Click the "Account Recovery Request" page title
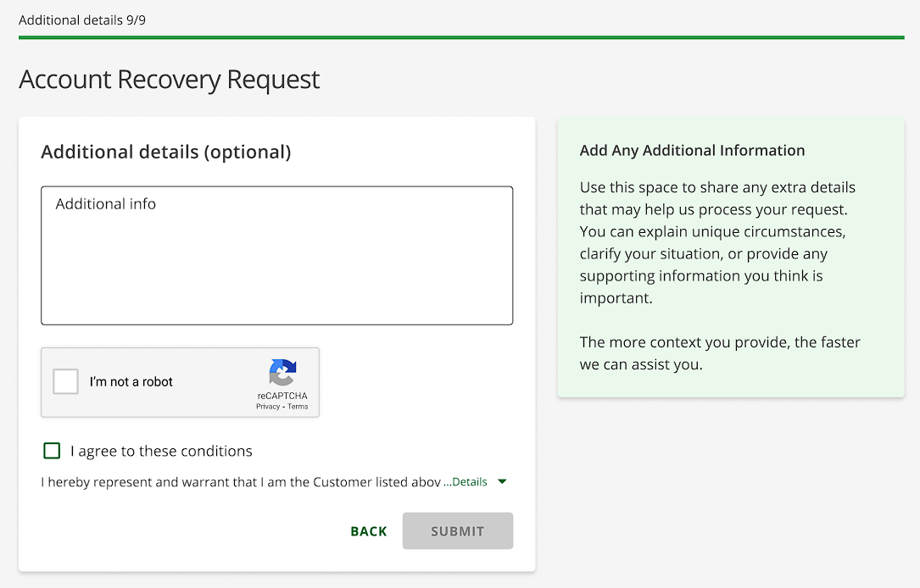Screen dimensions: 920x588 pos(169,79)
